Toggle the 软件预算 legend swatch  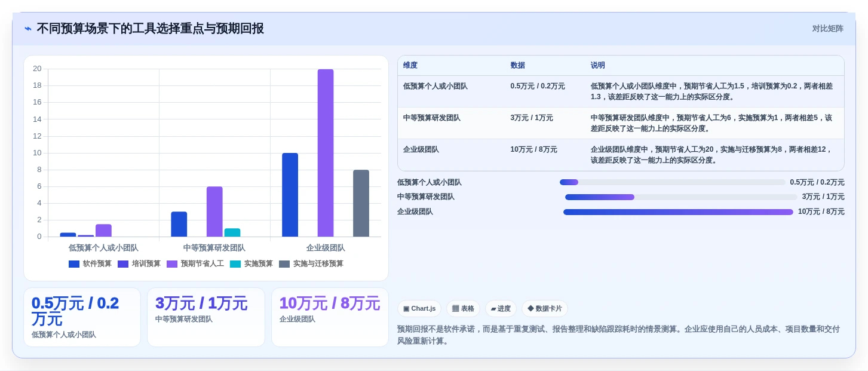tap(74, 263)
